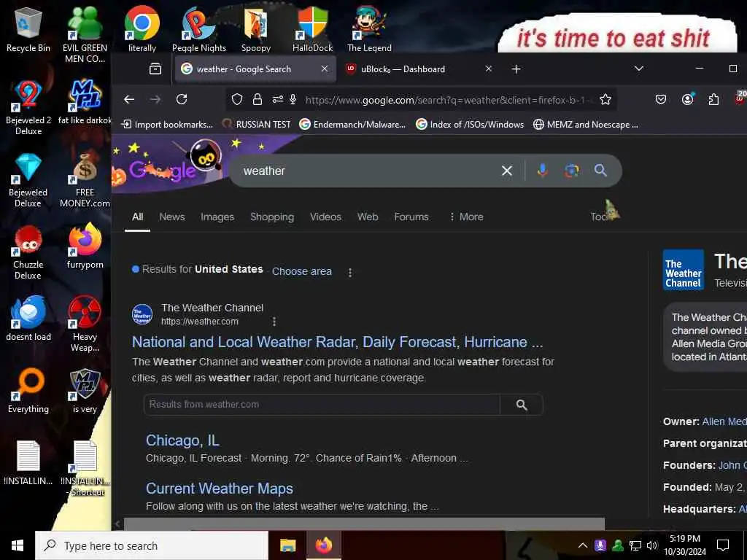Open National and Local Weather Radar result

click(x=337, y=342)
